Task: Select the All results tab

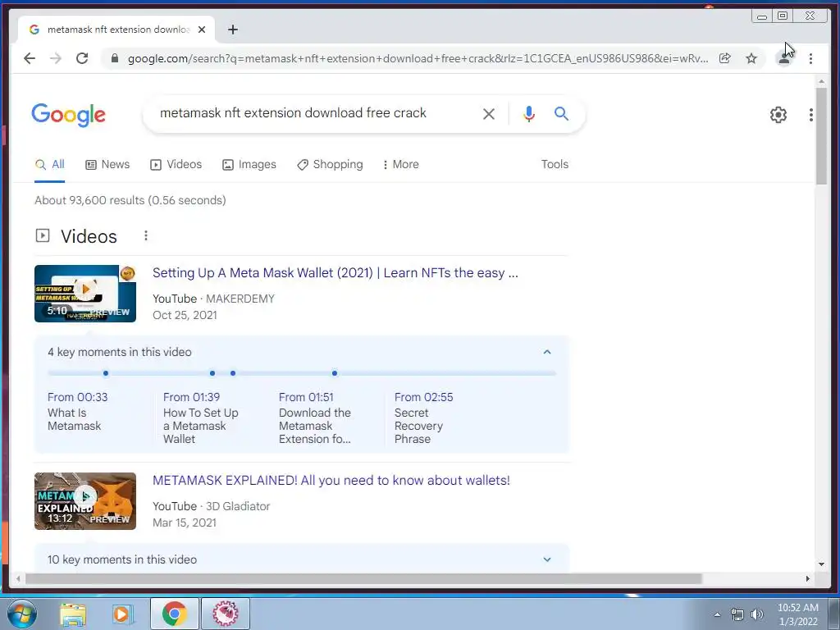Action: pos(50,164)
